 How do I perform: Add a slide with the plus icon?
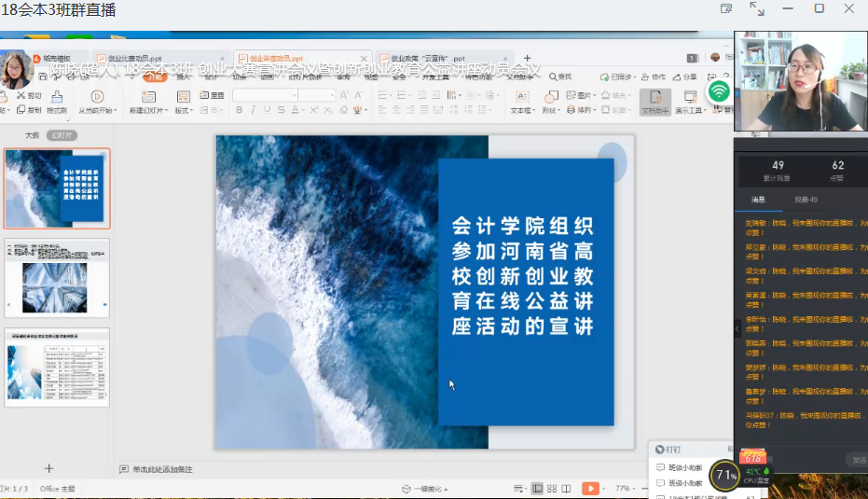pyautogui.click(x=49, y=468)
